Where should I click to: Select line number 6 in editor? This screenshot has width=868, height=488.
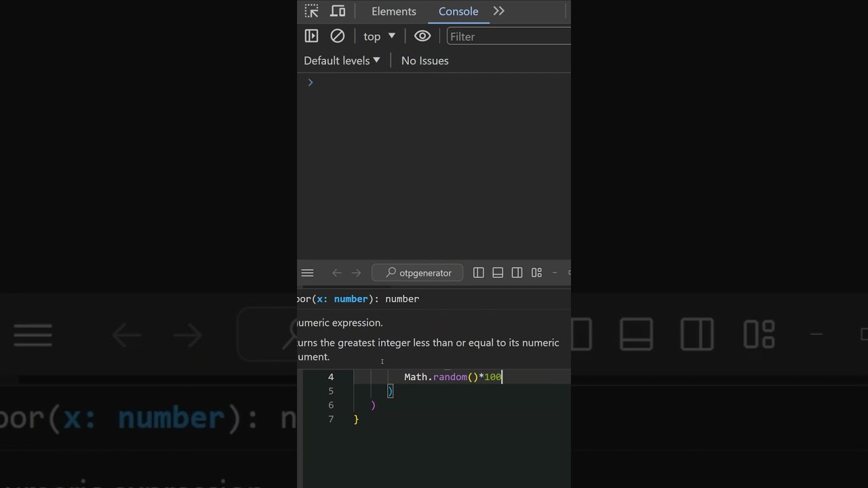331,405
